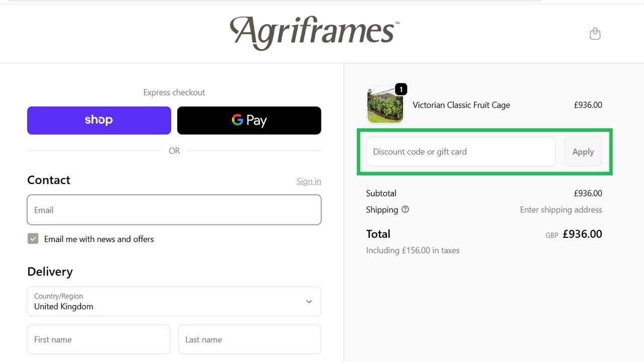644x362 pixels.
Task: Focus the Email input field
Action: pyautogui.click(x=174, y=210)
